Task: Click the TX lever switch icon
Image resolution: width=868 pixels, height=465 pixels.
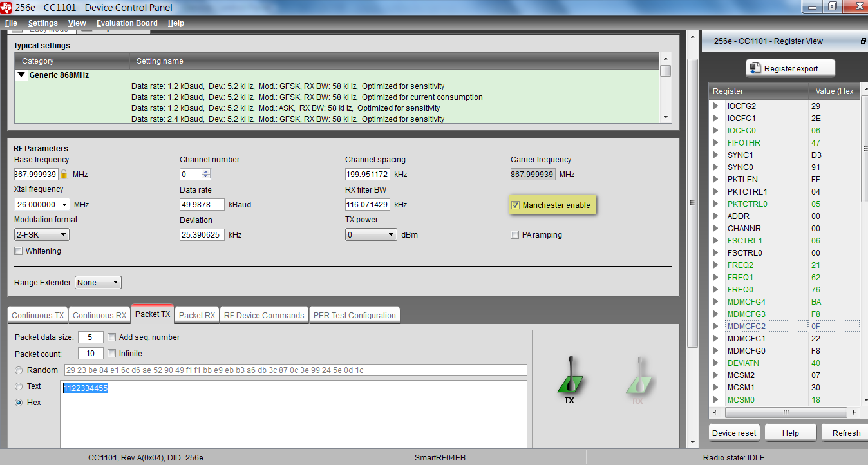Action: 569,375
